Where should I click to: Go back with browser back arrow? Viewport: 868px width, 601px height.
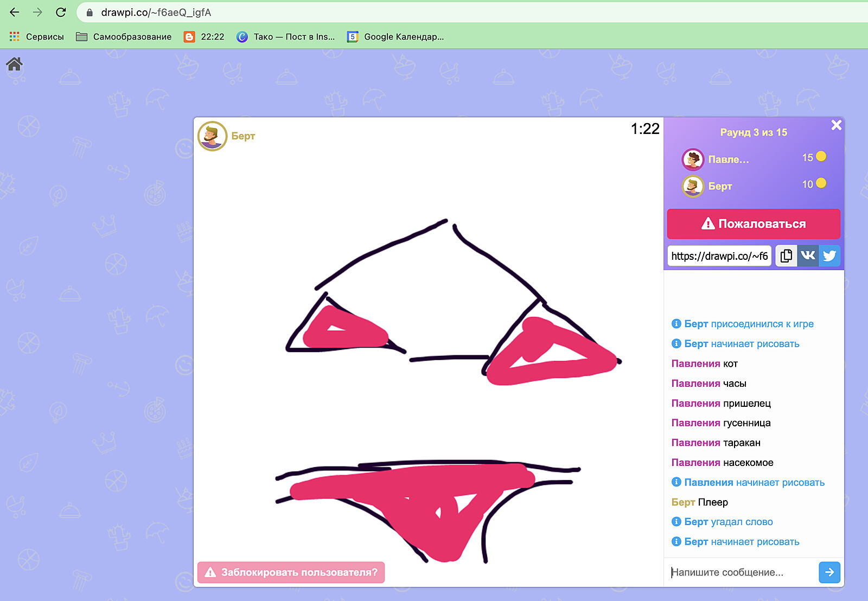click(x=15, y=12)
